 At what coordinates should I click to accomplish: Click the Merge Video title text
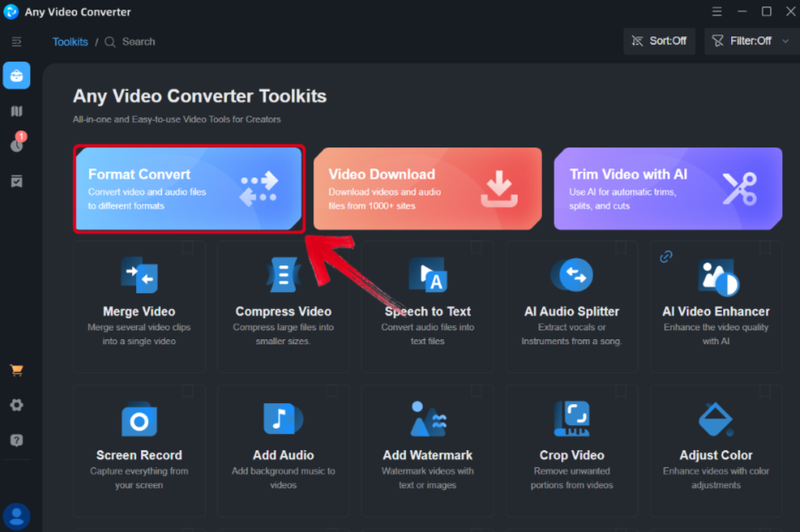tap(139, 311)
